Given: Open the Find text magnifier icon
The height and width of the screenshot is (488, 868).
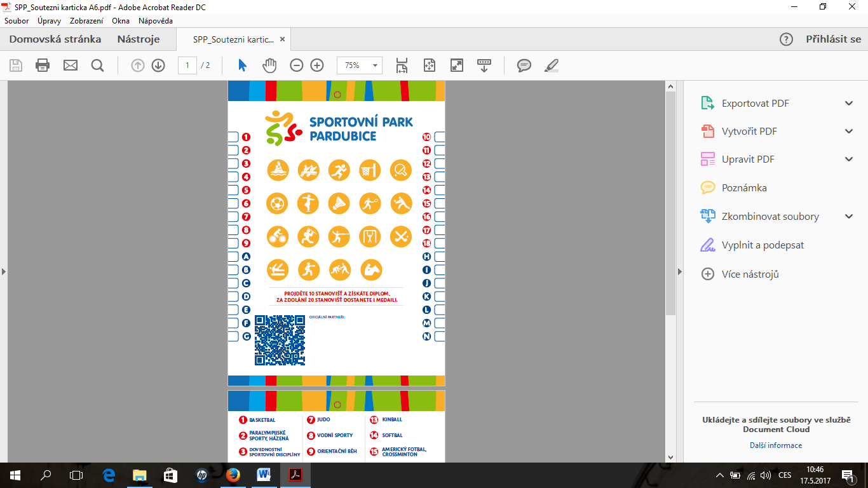Looking at the screenshot, I should pos(97,65).
